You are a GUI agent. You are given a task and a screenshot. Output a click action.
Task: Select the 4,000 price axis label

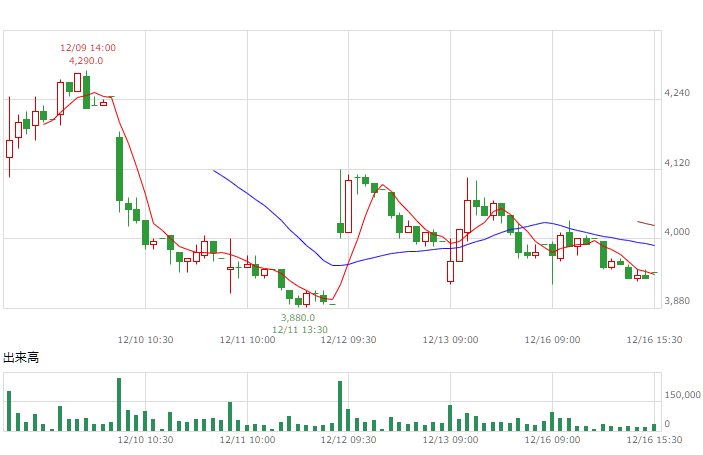click(677, 232)
